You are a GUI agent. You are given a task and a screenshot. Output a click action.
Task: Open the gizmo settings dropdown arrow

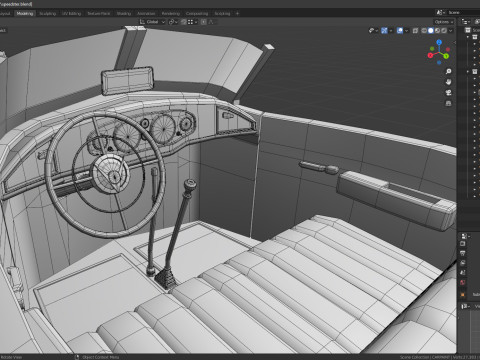[391, 31]
